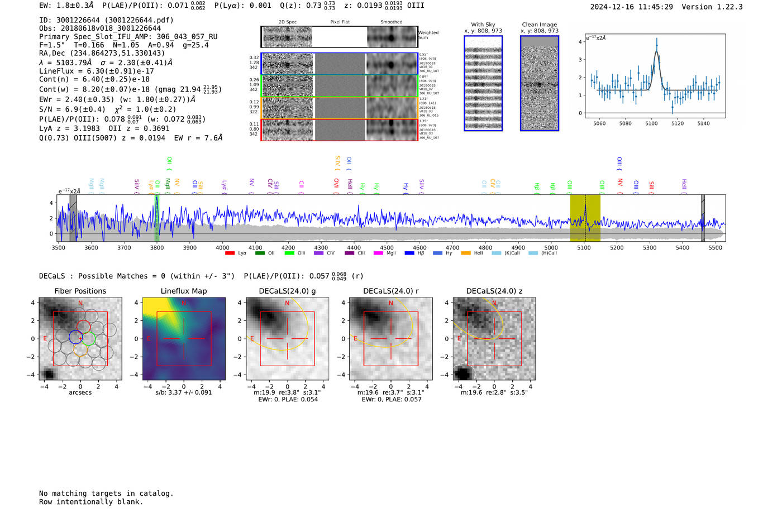Image resolution: width=782 pixels, height=532 pixels.
Task: Click the Weighted Sum 2D spectrum row
Action: pyautogui.click(x=340, y=37)
